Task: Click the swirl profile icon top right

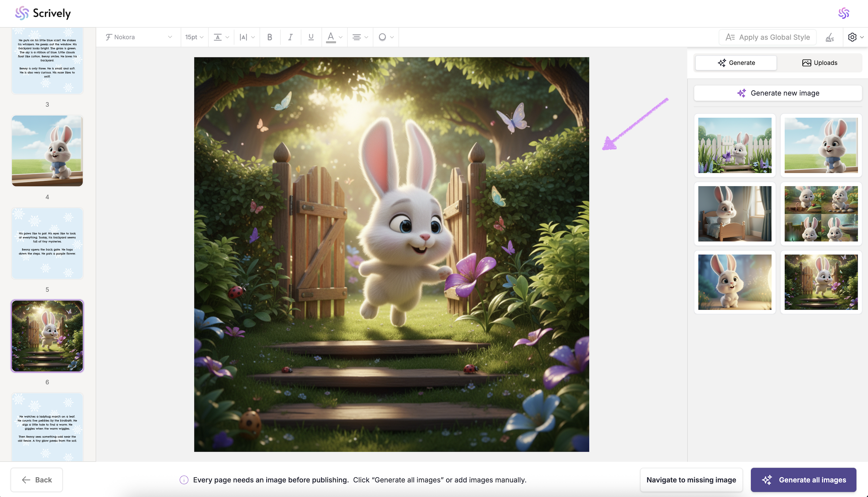Action: coord(843,13)
